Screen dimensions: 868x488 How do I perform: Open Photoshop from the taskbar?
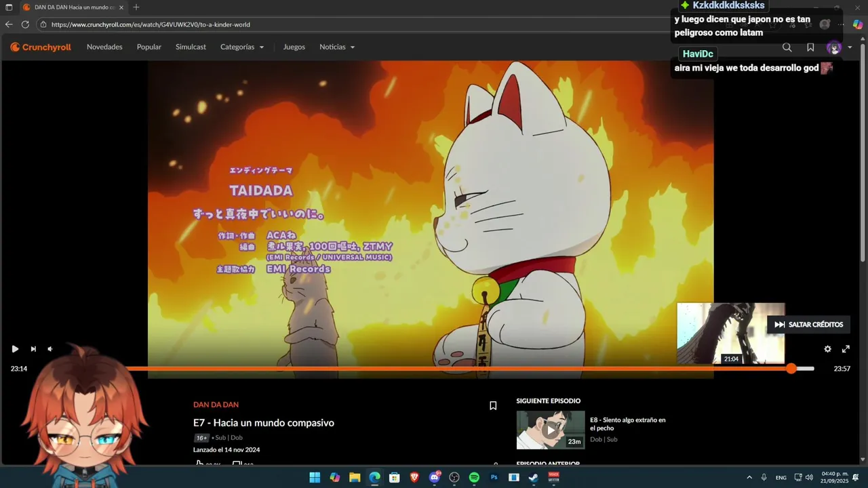click(494, 477)
